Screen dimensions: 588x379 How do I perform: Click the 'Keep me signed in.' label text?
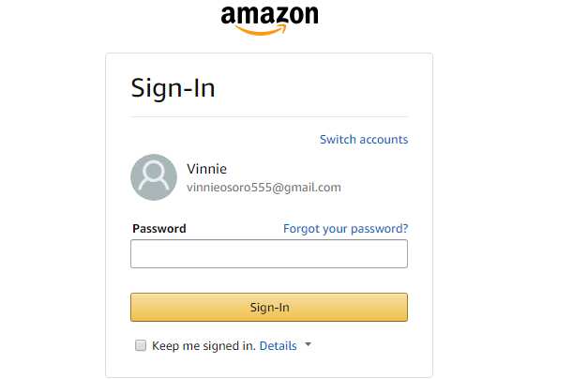coord(204,345)
